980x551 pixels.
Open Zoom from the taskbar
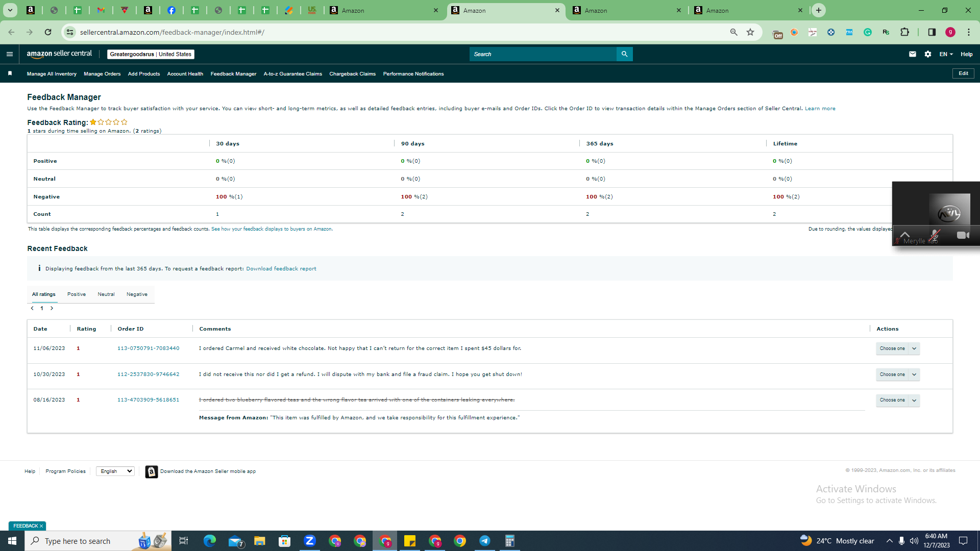pyautogui.click(x=310, y=541)
